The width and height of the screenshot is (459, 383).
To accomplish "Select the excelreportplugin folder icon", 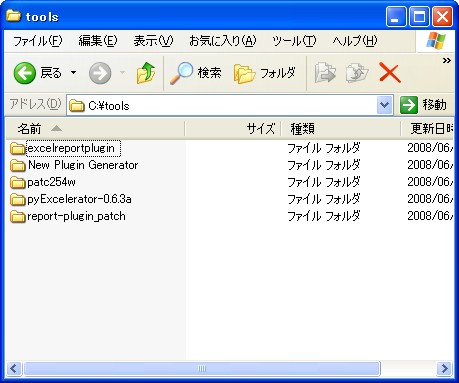I will point(18,149).
